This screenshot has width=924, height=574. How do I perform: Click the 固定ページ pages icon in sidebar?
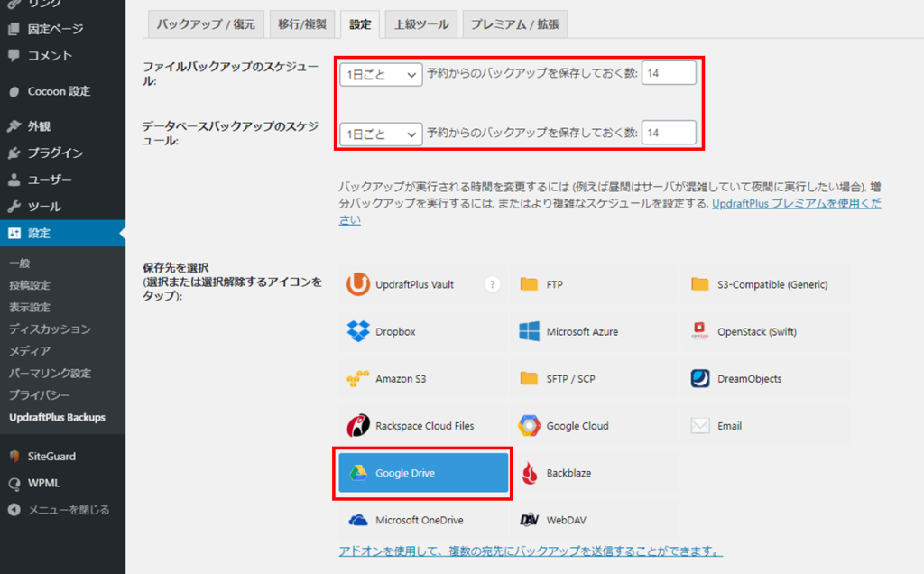click(x=14, y=29)
